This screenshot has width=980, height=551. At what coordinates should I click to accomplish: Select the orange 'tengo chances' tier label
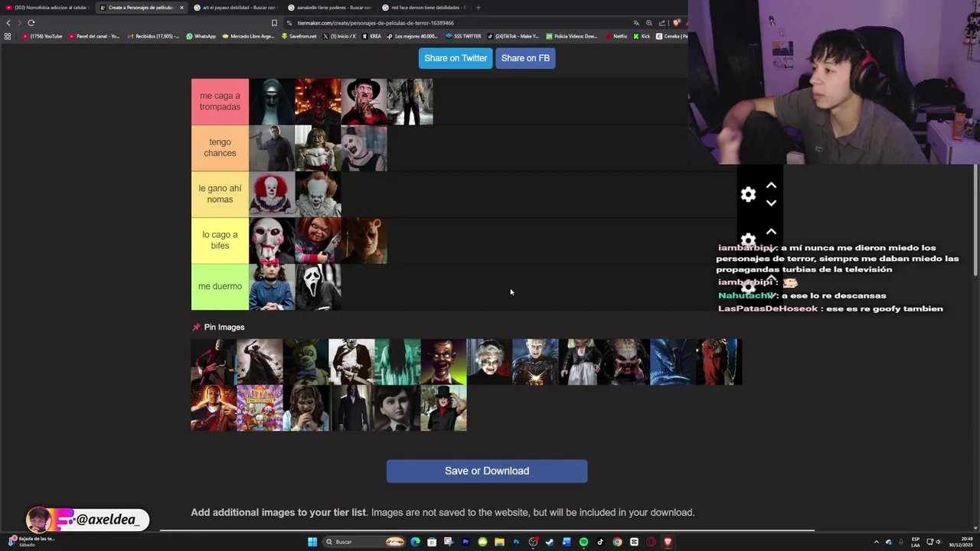(220, 148)
